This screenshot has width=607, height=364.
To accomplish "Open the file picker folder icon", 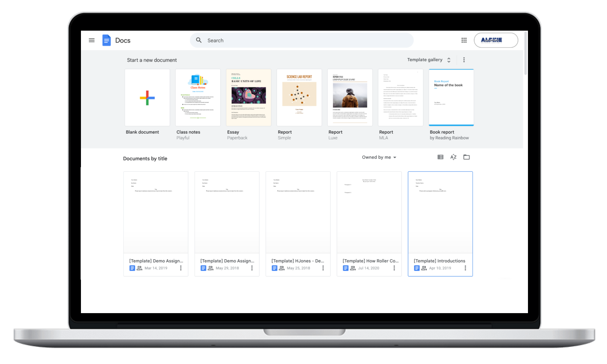I will [x=466, y=157].
